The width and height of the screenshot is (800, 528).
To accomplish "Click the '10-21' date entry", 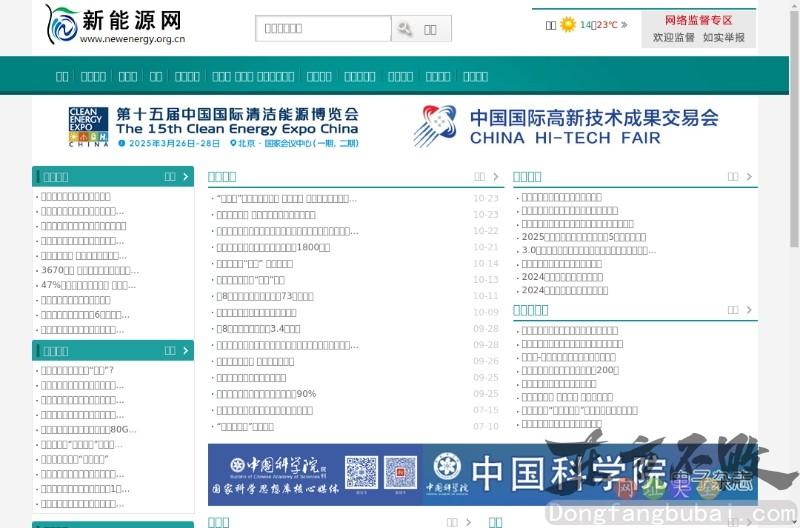I will (486, 247).
